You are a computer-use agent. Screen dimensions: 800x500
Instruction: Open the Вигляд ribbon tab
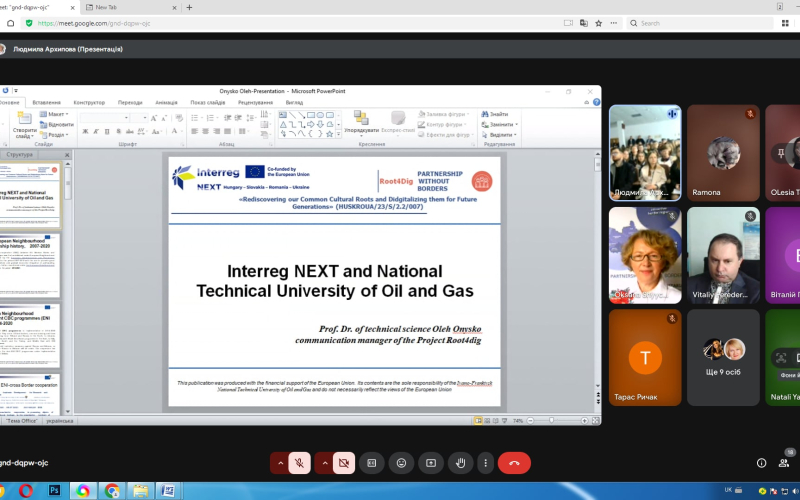pyautogui.click(x=294, y=103)
